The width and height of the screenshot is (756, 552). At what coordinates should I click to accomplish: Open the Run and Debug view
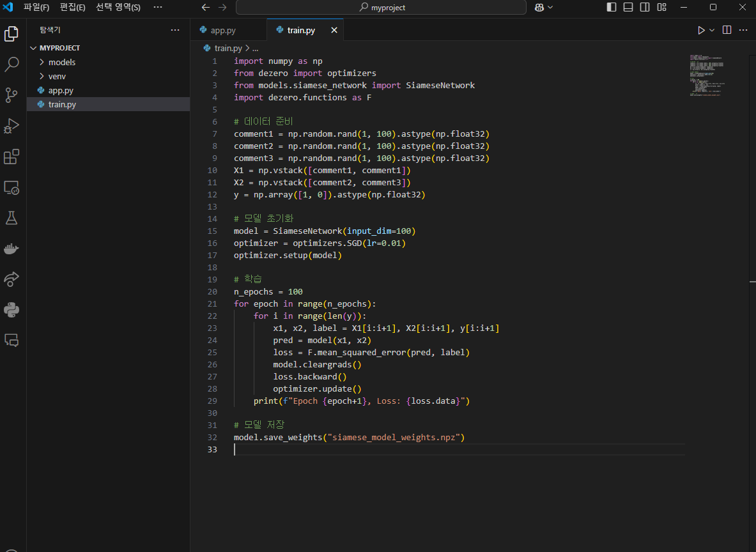(x=12, y=126)
